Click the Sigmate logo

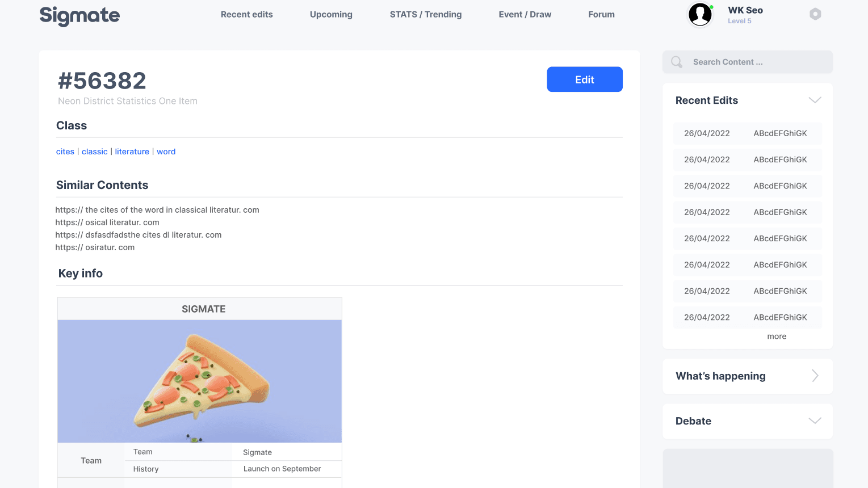coord(79,15)
